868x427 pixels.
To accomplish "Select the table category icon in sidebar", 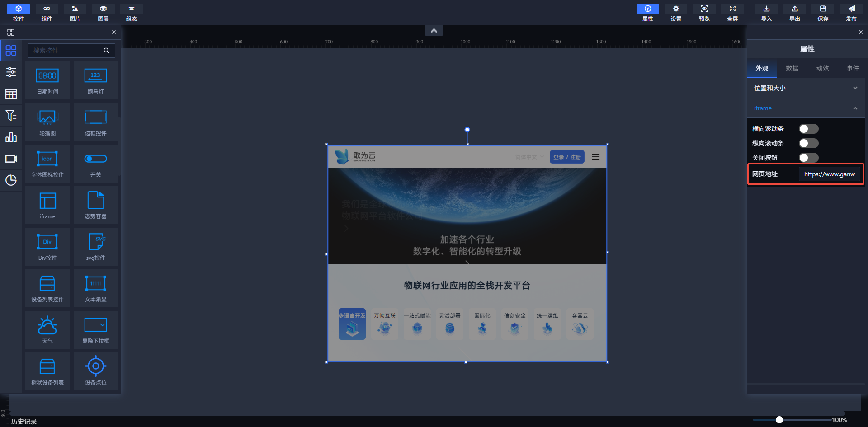I will [11, 94].
